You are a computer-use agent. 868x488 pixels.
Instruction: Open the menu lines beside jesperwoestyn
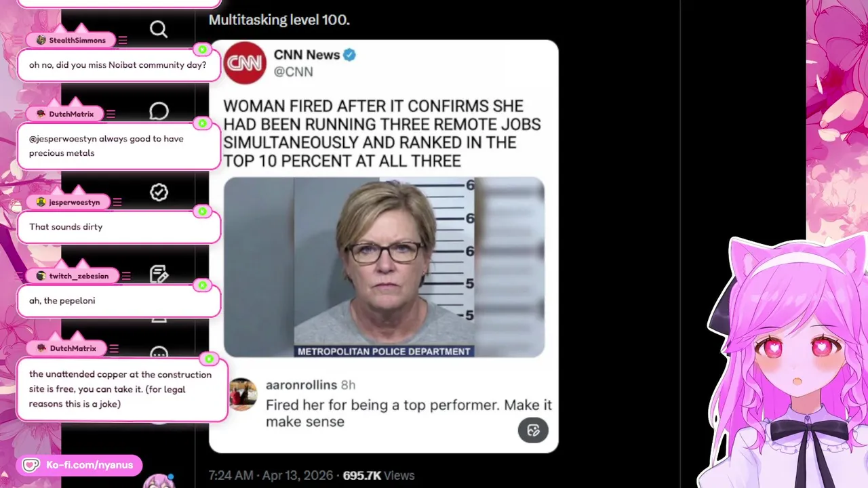pyautogui.click(x=117, y=202)
